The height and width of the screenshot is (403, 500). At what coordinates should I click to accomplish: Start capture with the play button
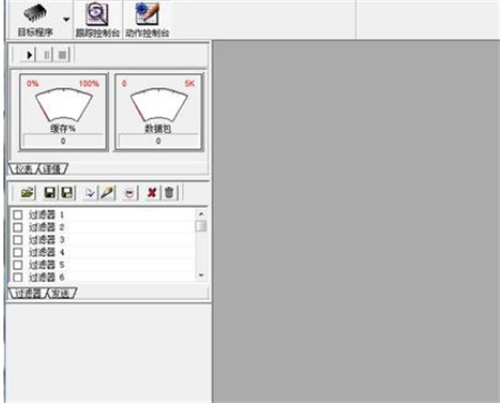(29, 55)
